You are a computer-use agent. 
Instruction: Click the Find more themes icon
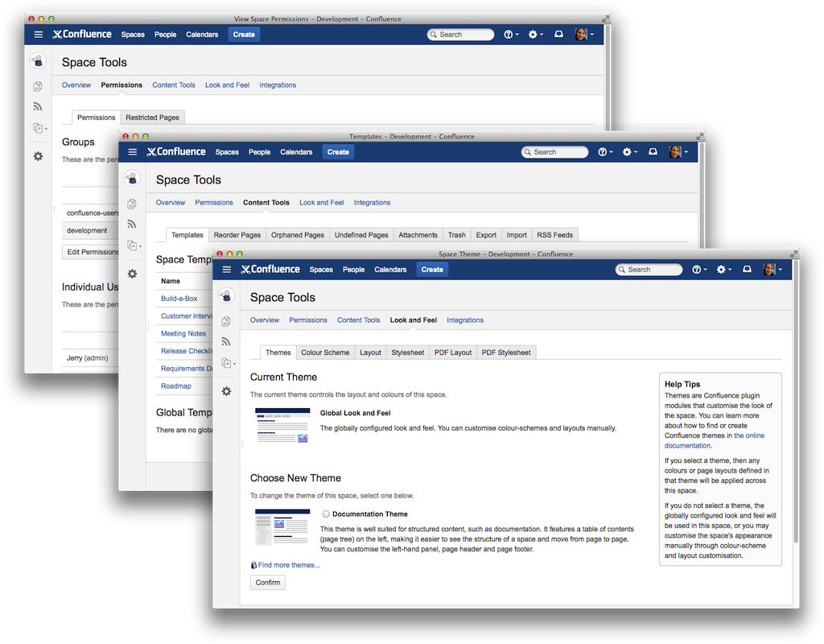click(253, 565)
